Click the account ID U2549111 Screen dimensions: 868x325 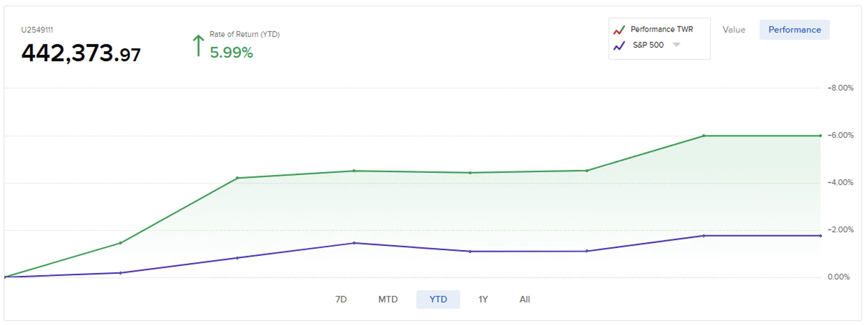point(37,30)
